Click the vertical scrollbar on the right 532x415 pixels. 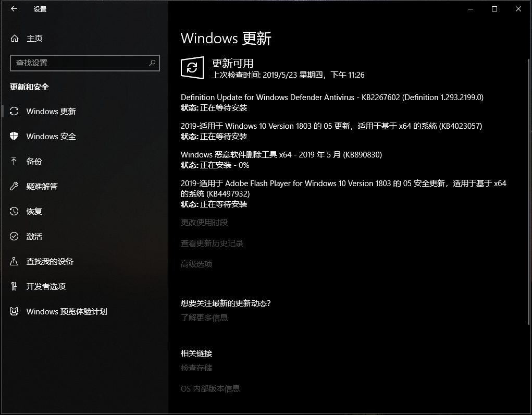[528, 192]
